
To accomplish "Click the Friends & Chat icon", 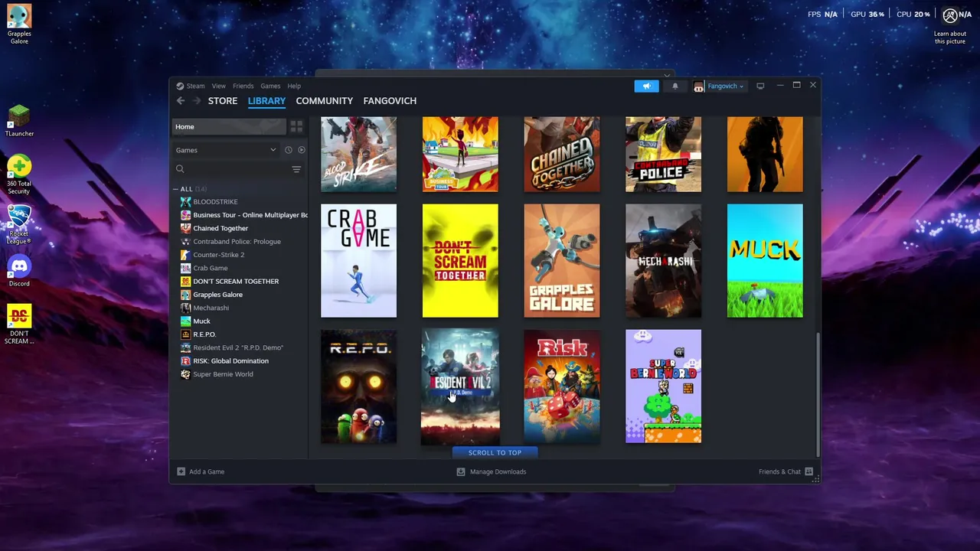I will click(808, 471).
